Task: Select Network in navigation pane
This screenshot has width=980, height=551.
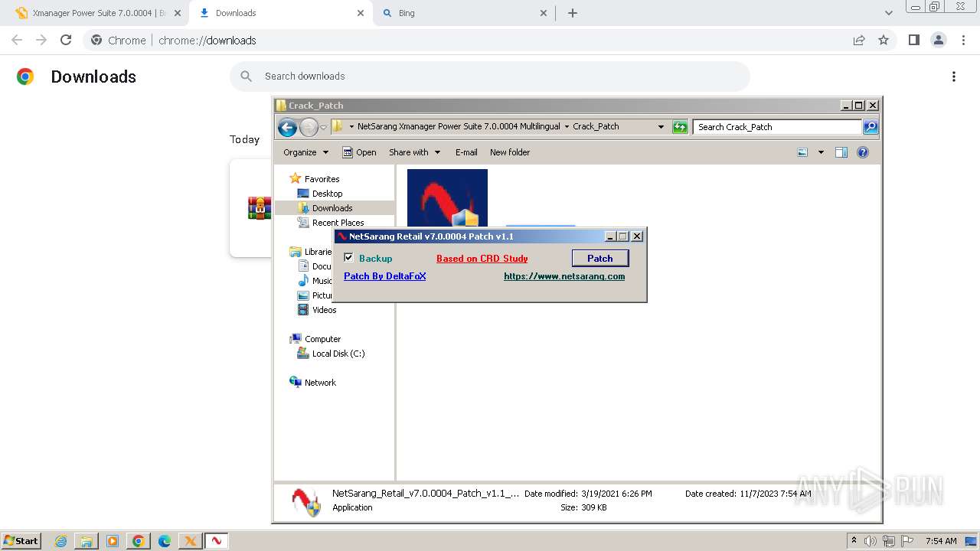Action: (x=320, y=383)
